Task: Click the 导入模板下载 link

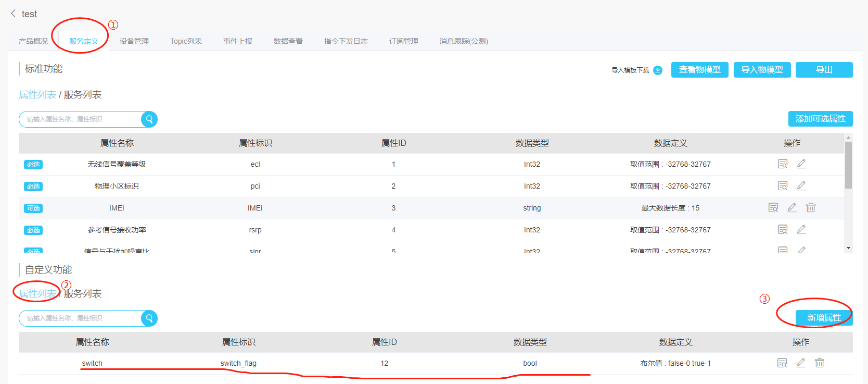Action: tap(630, 70)
